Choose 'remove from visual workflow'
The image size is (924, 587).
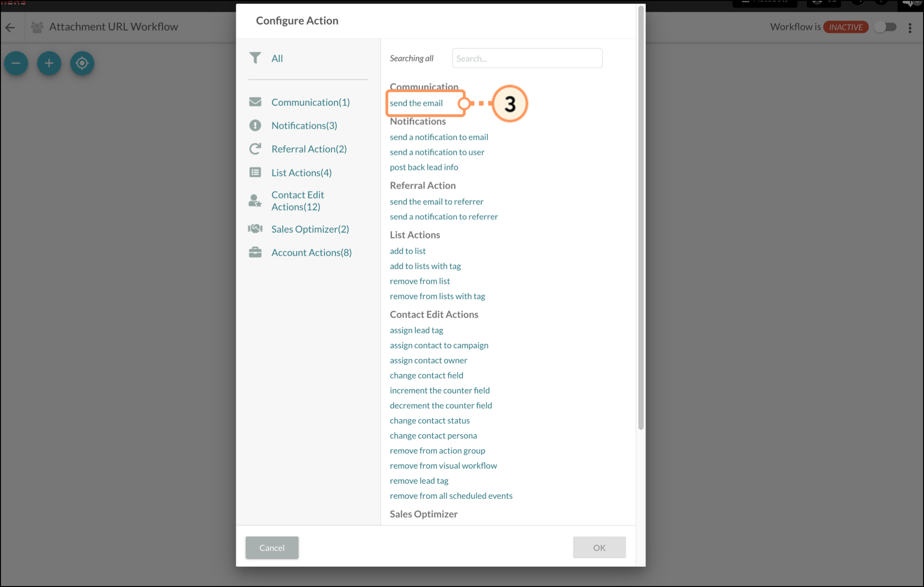pos(444,466)
